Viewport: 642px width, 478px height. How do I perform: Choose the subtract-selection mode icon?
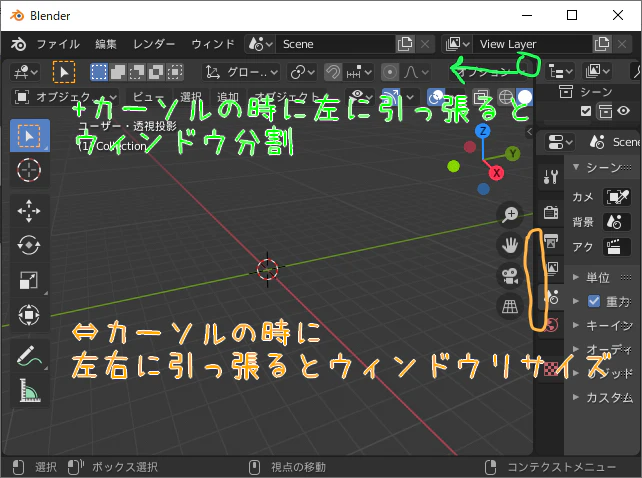pyautogui.click(x=137, y=72)
